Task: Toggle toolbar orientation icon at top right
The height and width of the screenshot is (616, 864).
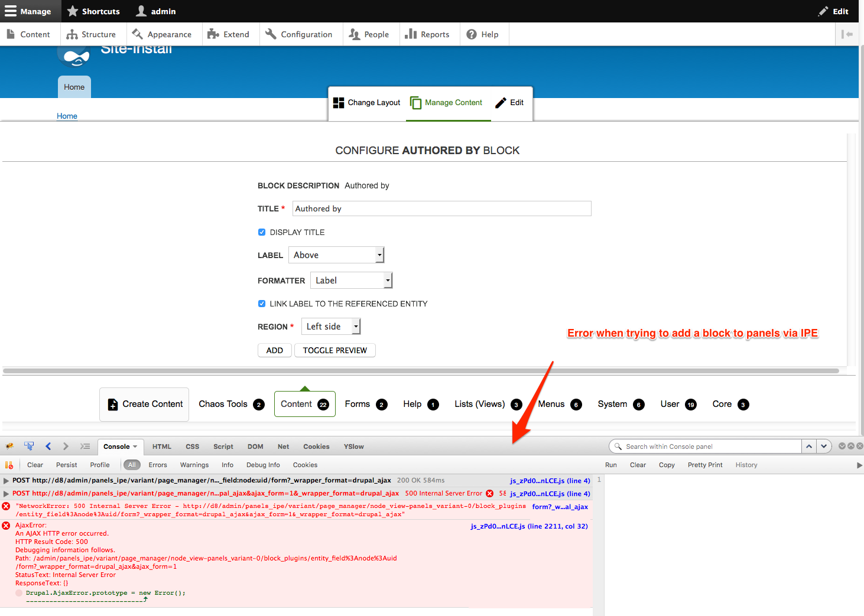Action: tap(847, 34)
